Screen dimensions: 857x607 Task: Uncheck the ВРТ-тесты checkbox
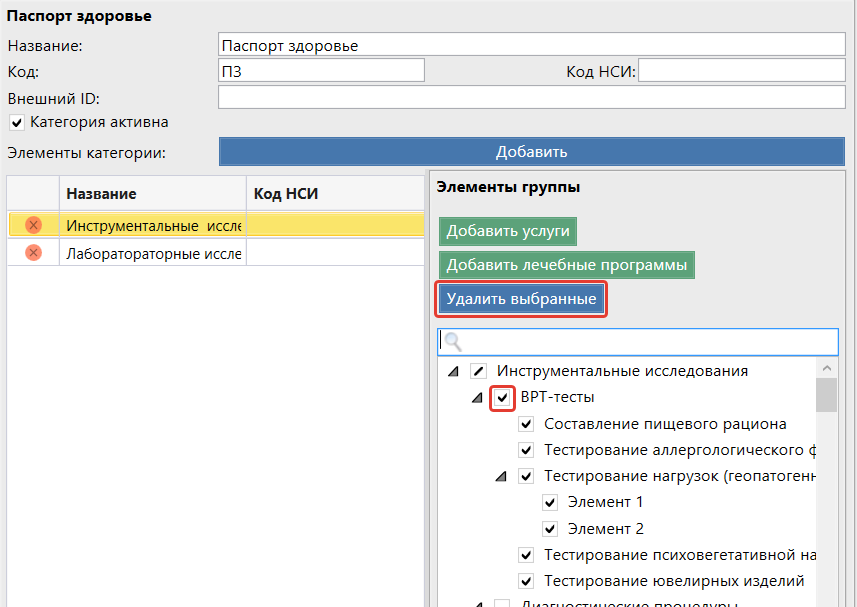[502, 397]
